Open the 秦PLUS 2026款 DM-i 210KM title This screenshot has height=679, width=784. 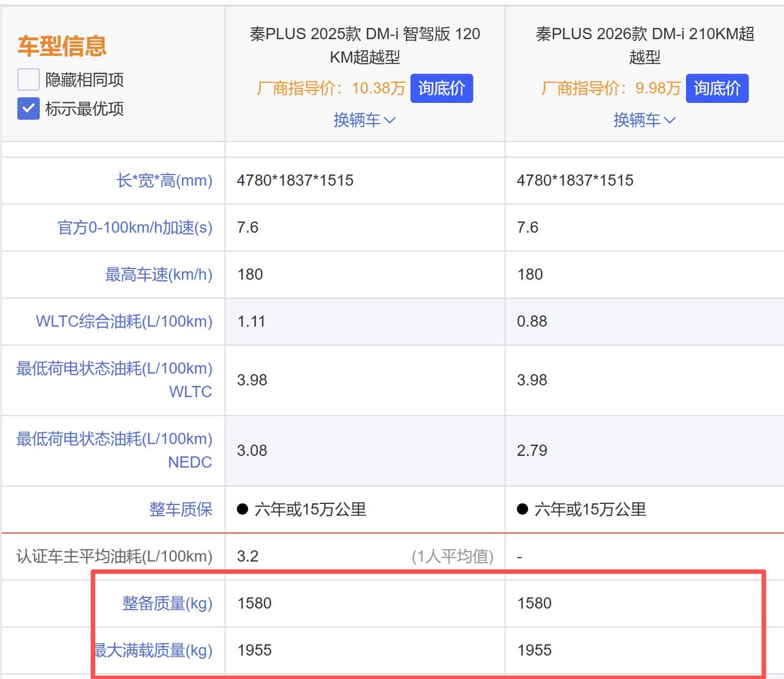[x=645, y=45]
